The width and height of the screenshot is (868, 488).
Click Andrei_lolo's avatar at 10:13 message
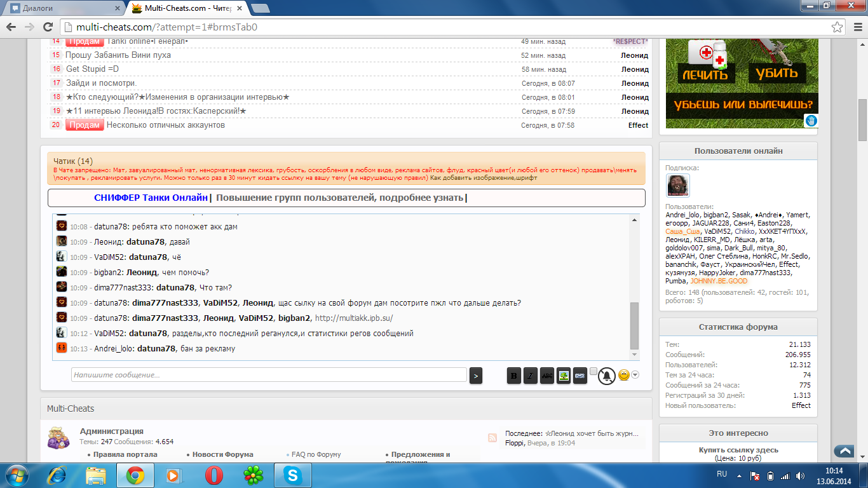[62, 348]
